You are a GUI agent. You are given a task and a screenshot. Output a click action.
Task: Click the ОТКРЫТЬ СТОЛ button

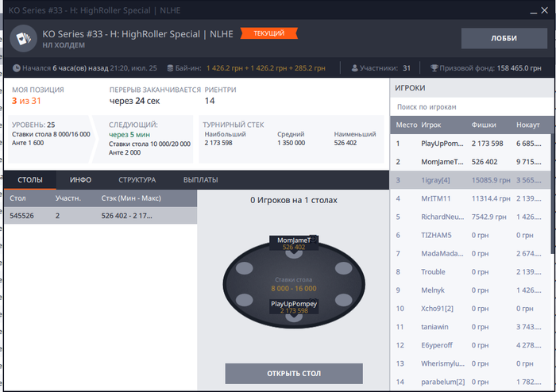point(294,373)
